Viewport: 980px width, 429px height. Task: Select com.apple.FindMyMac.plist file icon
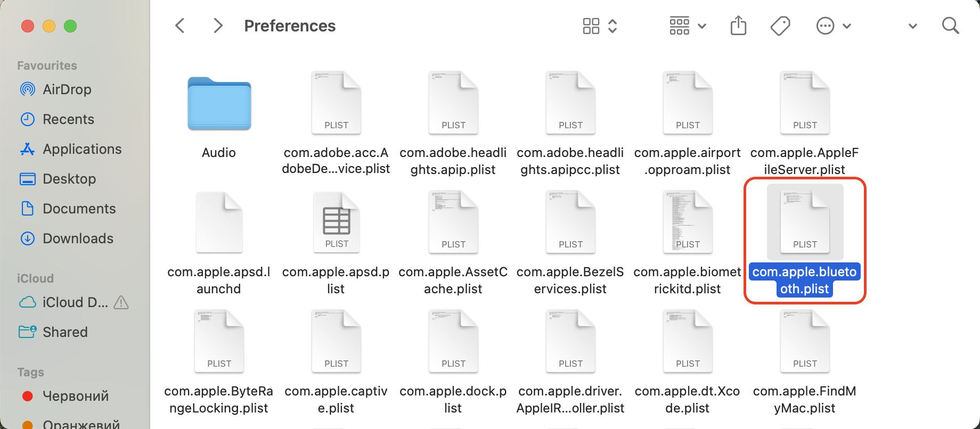(805, 341)
